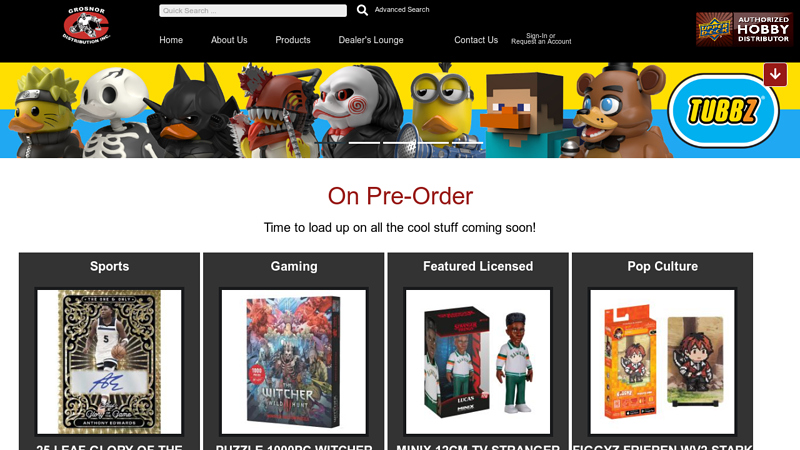Expand the Dealer's Lounge menu
Image resolution: width=800 pixels, height=450 pixels.
371,40
